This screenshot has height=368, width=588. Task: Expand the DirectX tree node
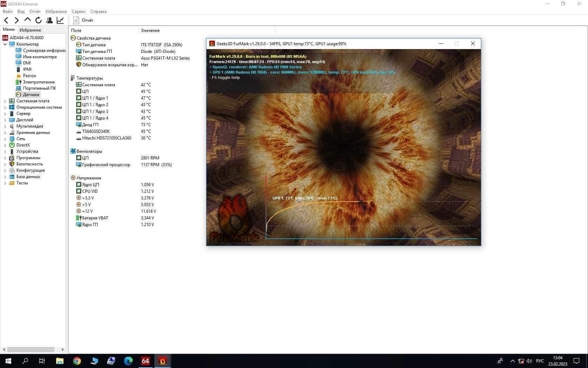click(x=5, y=145)
